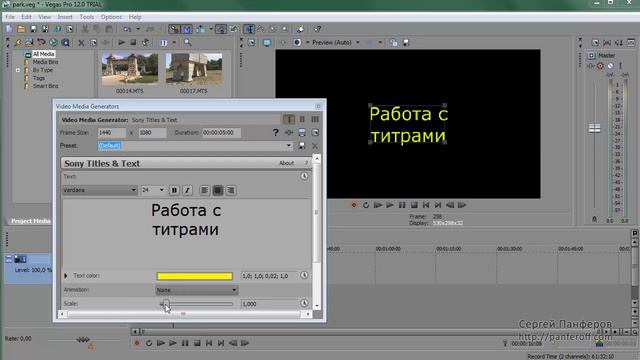Open the Animation None dropdown
This screenshot has width=640, height=360.
(234, 290)
